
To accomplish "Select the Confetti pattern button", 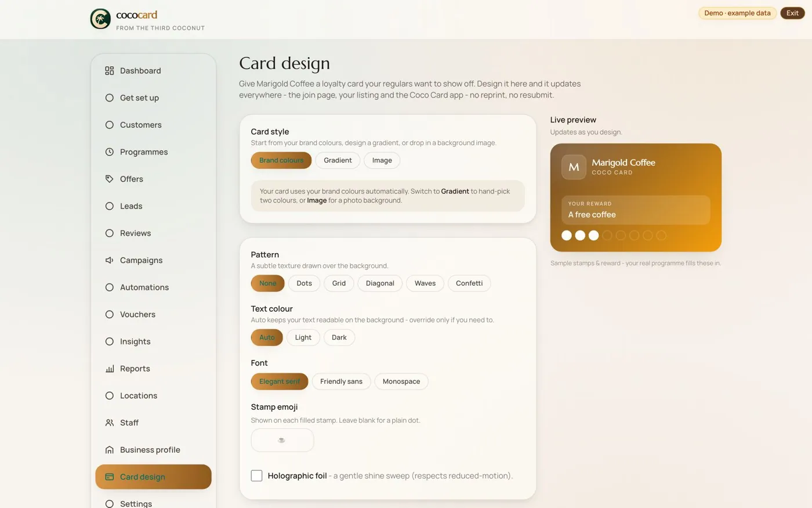I will pos(469,283).
